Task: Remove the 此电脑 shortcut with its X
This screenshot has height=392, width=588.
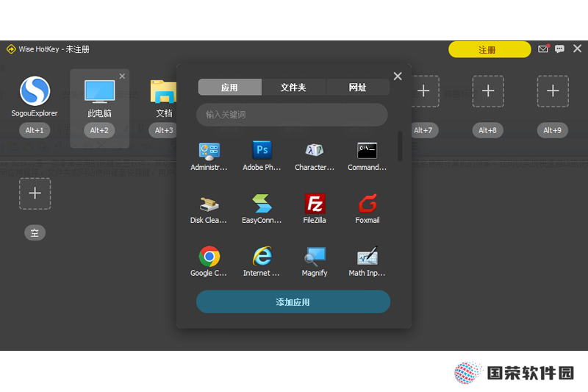Action: point(122,76)
